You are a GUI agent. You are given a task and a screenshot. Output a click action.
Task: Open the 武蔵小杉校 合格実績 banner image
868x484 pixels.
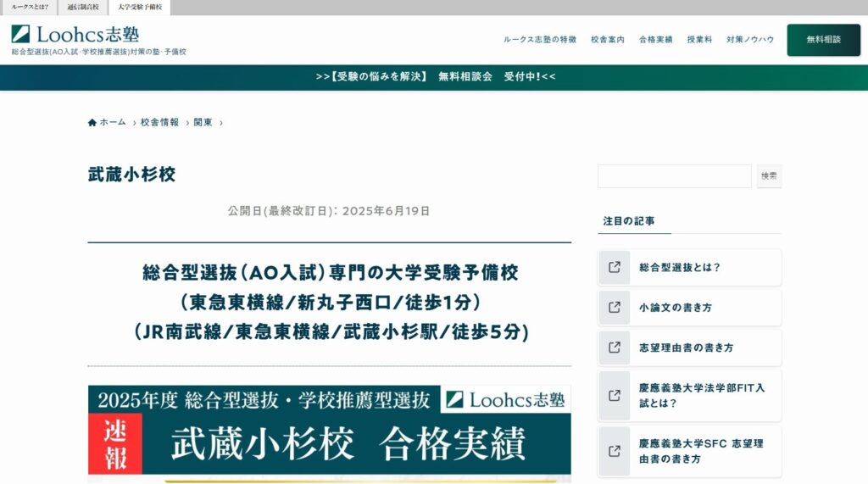[x=329, y=434]
